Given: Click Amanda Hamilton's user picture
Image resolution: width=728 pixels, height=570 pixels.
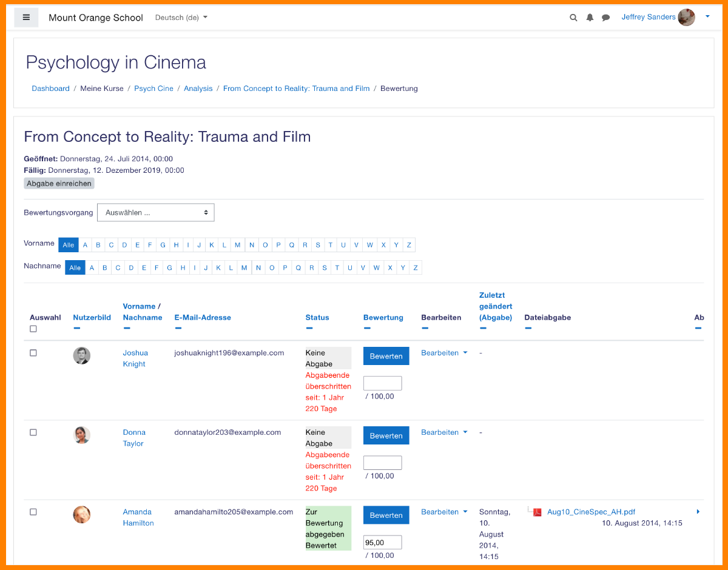Looking at the screenshot, I should 82,515.
